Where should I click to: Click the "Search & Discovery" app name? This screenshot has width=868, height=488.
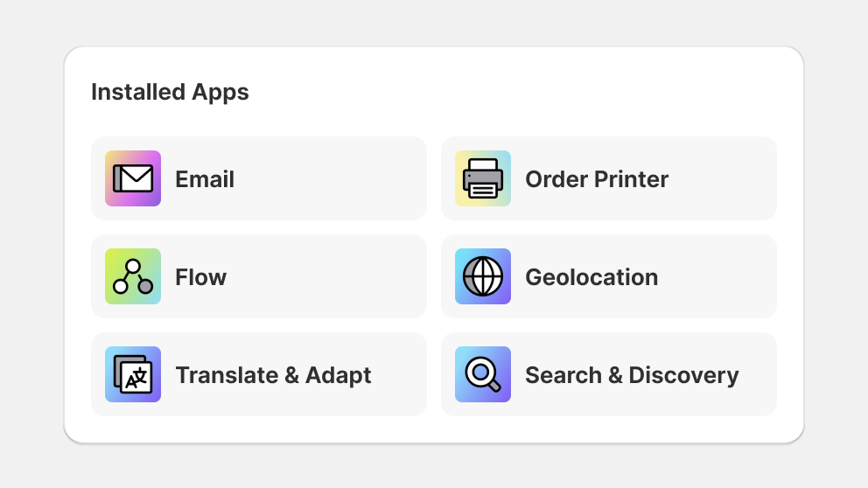[x=632, y=375]
